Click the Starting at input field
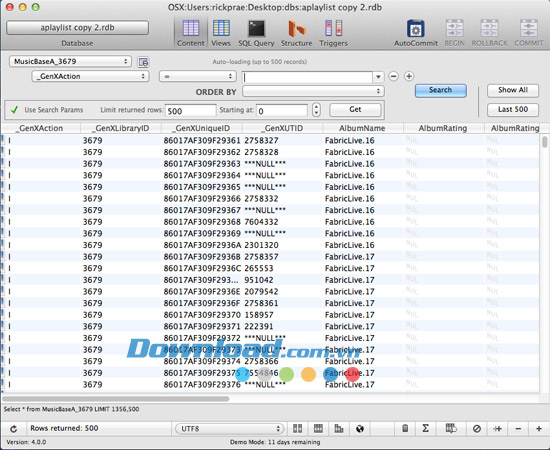Screen dimensions: 550x450 282,111
